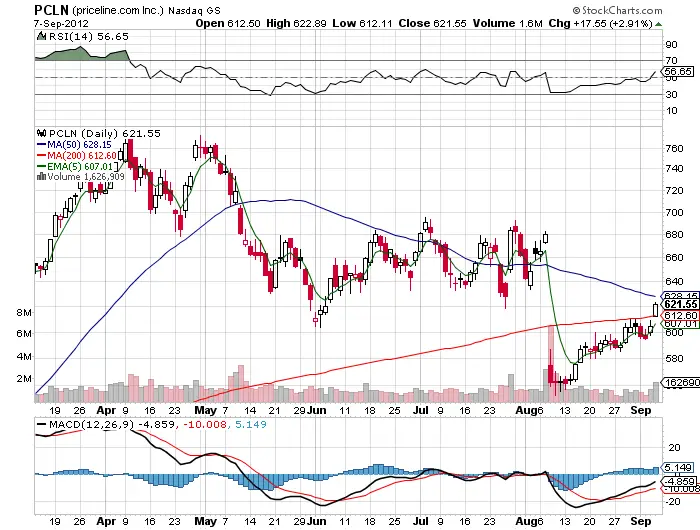
Task: Click the MACD(12,26,9) panel label
Action: [x=92, y=424]
